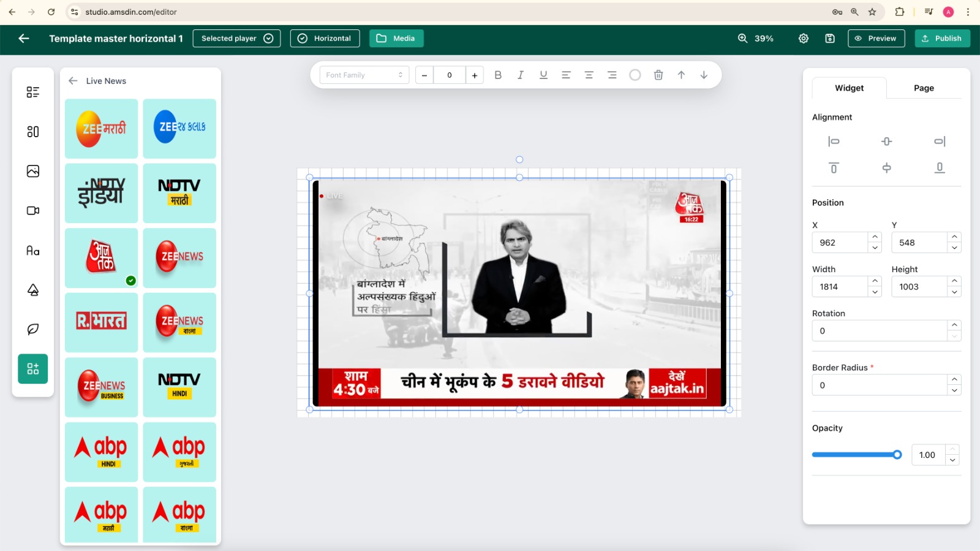
Task: Open the shapes sidebar icon
Action: [x=33, y=290]
